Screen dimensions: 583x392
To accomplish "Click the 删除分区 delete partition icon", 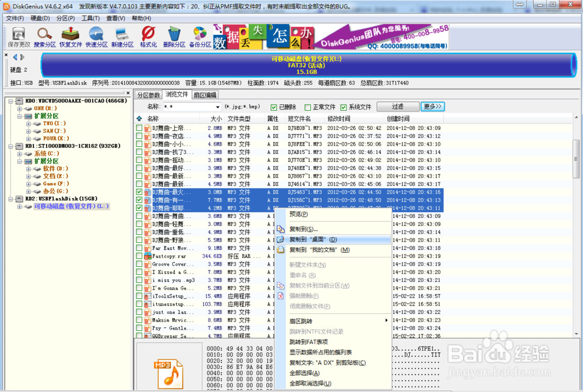I will (174, 37).
